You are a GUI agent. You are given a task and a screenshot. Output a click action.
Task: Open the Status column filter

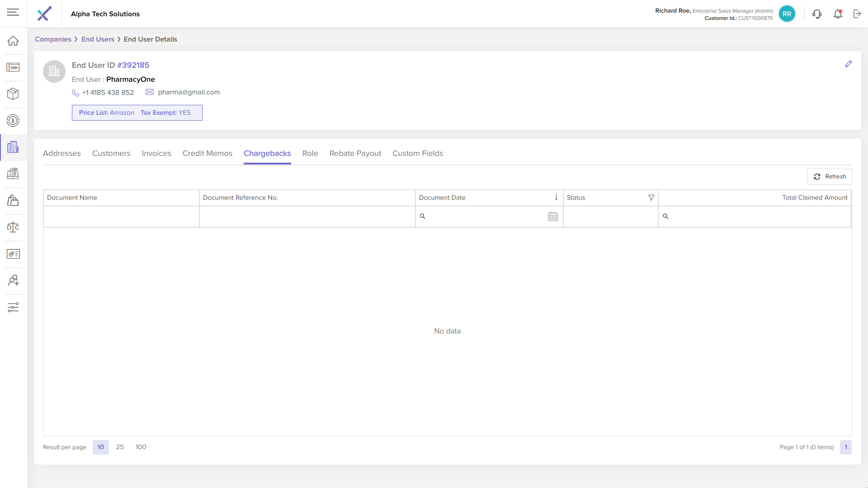[651, 197]
